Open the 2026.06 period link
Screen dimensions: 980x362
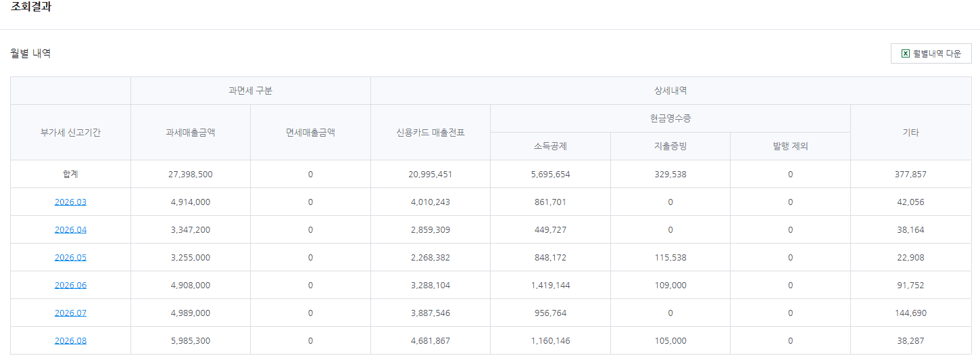click(70, 285)
